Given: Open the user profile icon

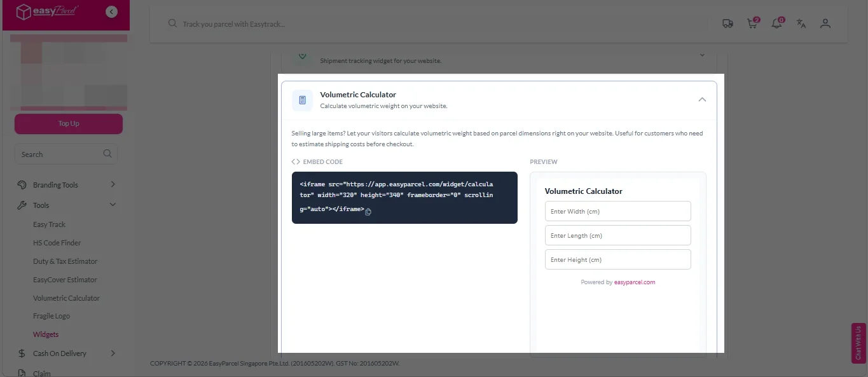Looking at the screenshot, I should pos(825,24).
